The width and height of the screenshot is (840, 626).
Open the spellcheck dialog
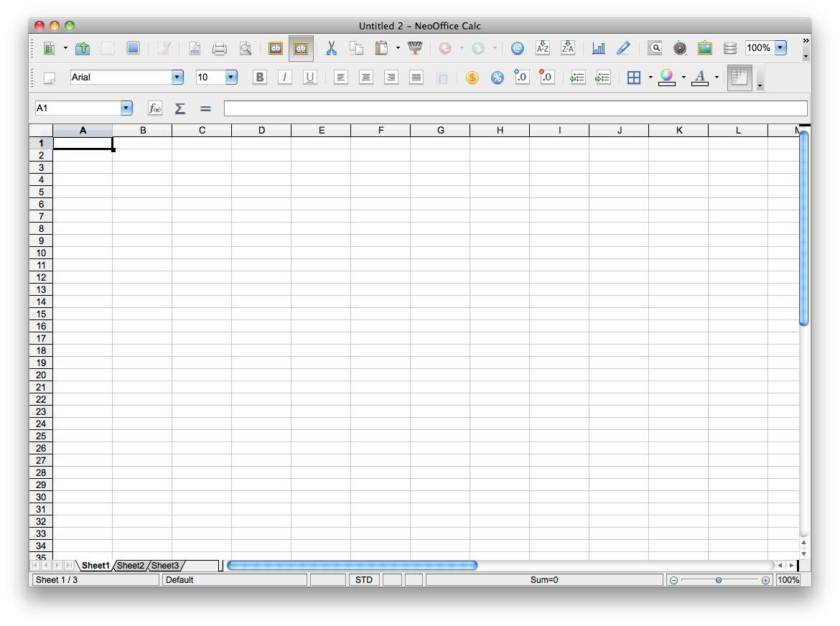276,48
